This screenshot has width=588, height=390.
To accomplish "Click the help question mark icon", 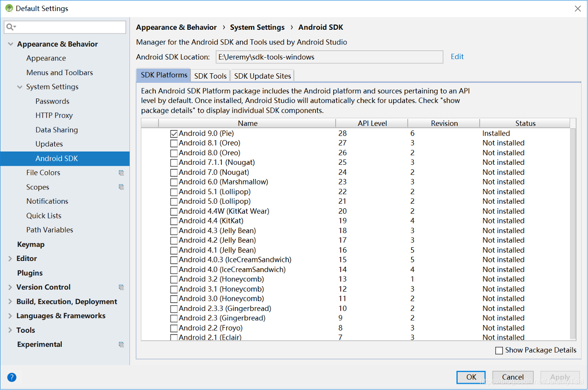I will pyautogui.click(x=12, y=378).
